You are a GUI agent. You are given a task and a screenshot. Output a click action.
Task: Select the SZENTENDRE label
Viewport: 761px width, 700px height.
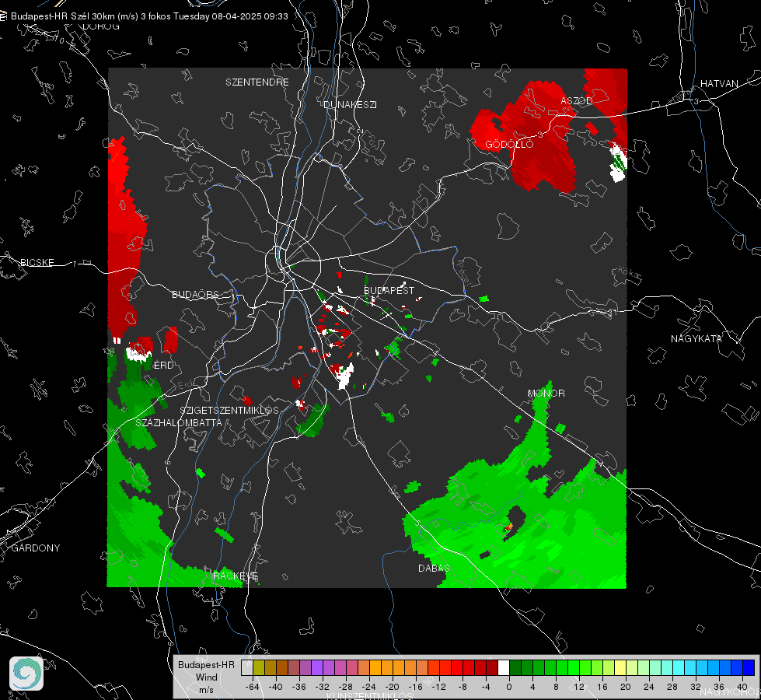(257, 82)
